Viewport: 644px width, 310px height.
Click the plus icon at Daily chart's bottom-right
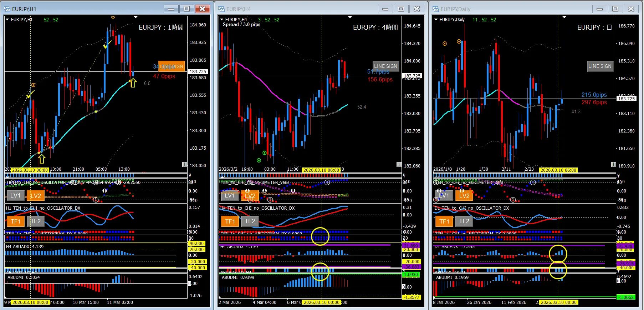(613, 164)
